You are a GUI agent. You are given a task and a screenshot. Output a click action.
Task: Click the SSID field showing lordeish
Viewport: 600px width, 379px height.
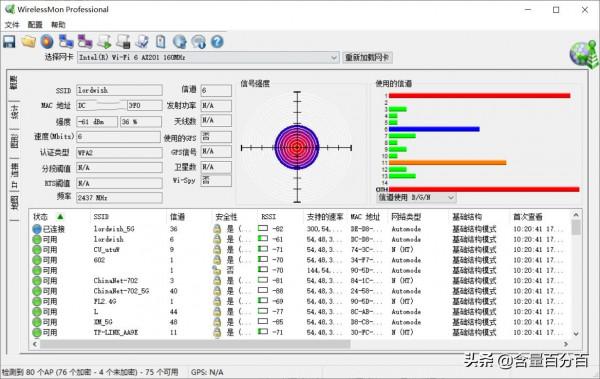(x=119, y=90)
